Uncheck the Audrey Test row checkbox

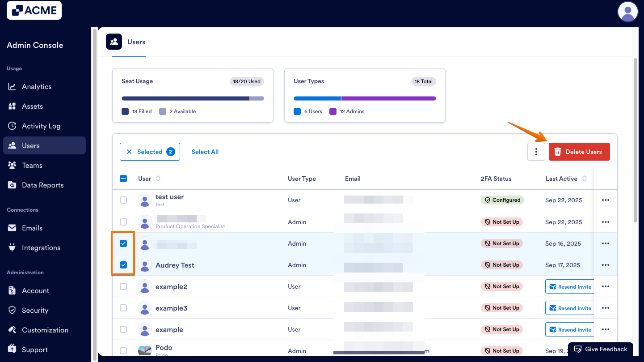pos(123,265)
